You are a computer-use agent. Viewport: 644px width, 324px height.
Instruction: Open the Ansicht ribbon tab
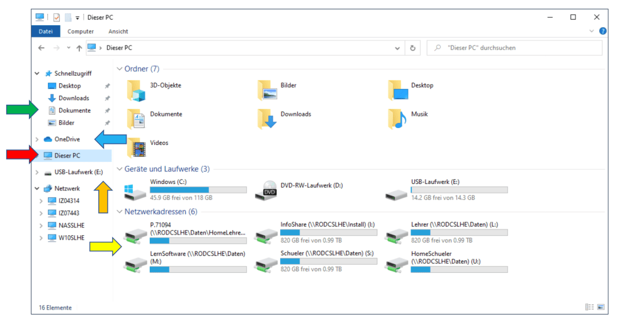click(x=118, y=32)
